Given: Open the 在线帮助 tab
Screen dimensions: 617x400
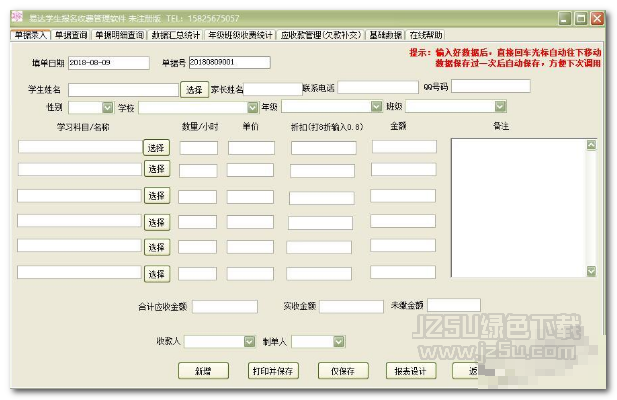Looking at the screenshot, I should (x=426, y=35).
